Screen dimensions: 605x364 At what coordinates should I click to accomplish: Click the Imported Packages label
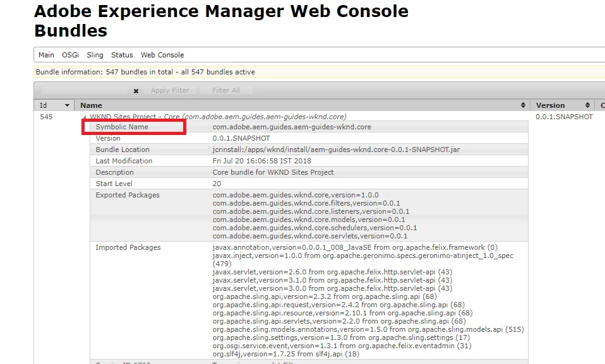(128, 247)
